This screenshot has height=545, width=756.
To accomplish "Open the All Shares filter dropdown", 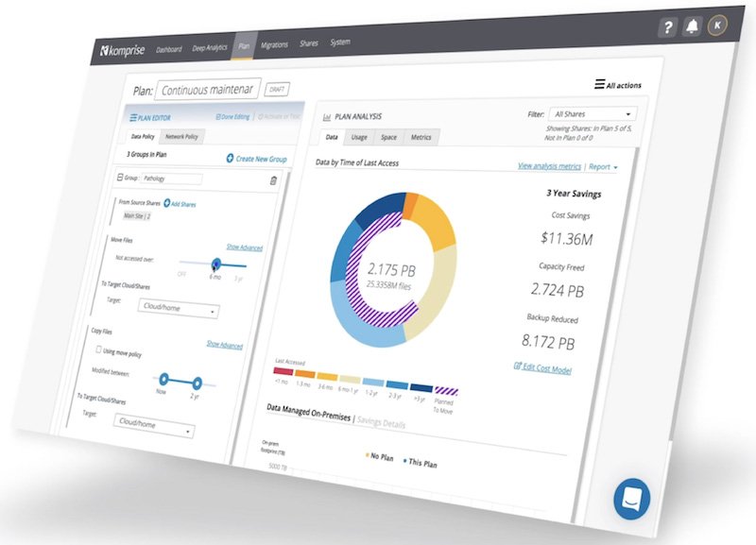I will tap(593, 114).
